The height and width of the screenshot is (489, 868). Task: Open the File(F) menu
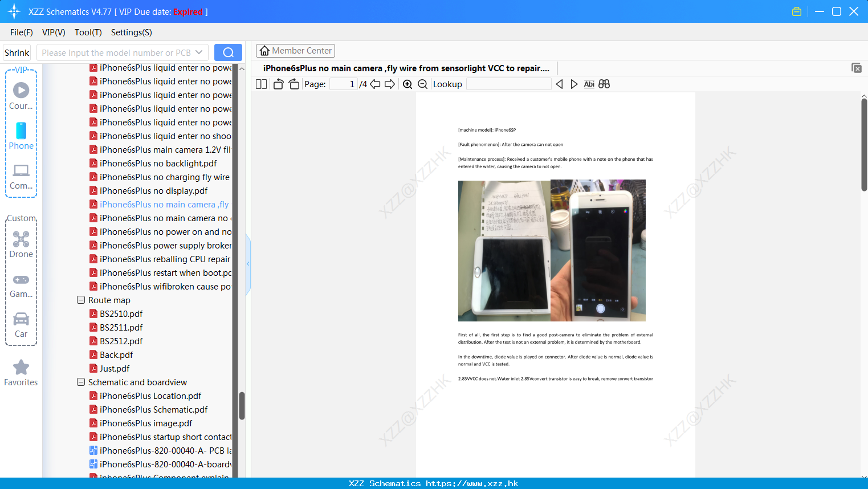coord(22,32)
